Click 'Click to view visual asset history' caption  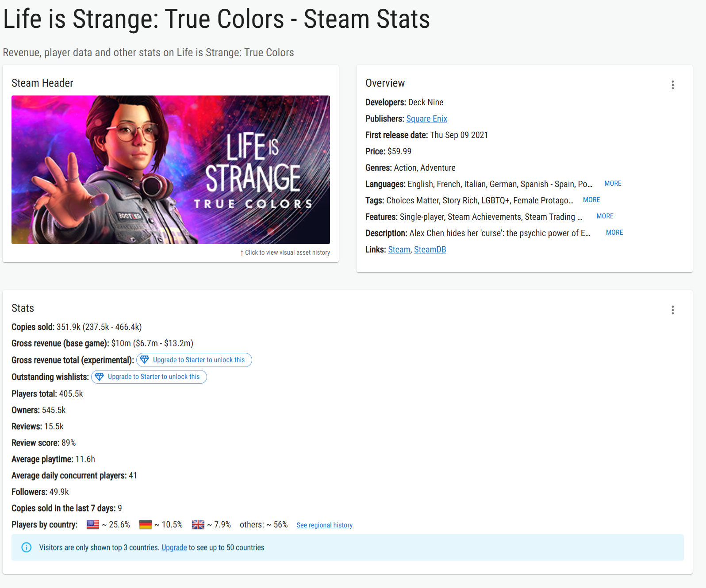pos(285,252)
